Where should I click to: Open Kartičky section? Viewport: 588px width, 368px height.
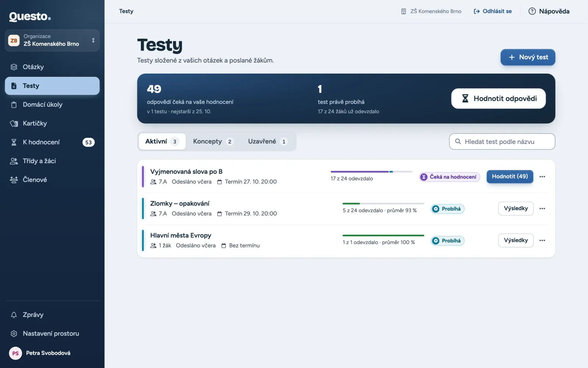tap(52, 123)
